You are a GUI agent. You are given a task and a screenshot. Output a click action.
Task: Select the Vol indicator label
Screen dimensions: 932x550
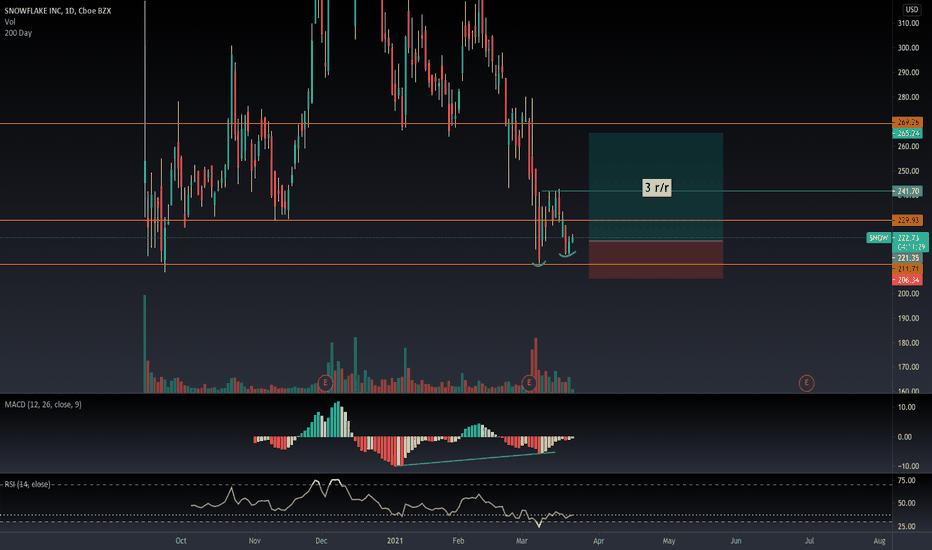(x=10, y=22)
